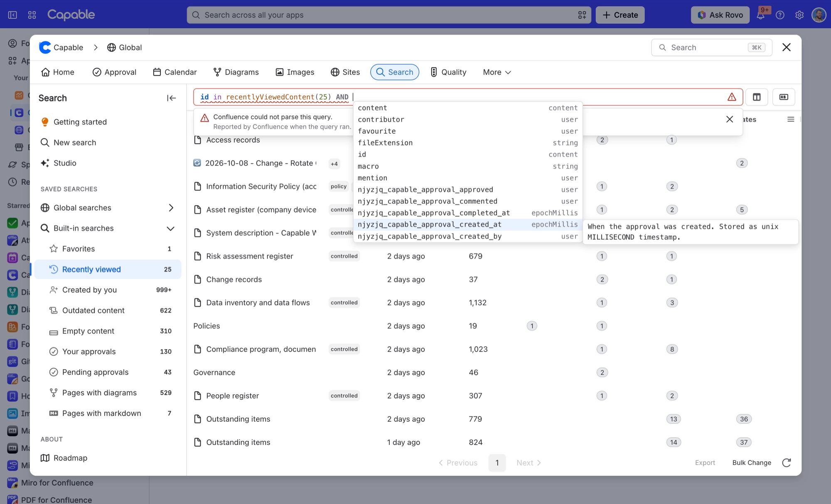Image resolution: width=831 pixels, height=504 pixels.
Task: Expand Global searches chevron
Action: tap(171, 208)
